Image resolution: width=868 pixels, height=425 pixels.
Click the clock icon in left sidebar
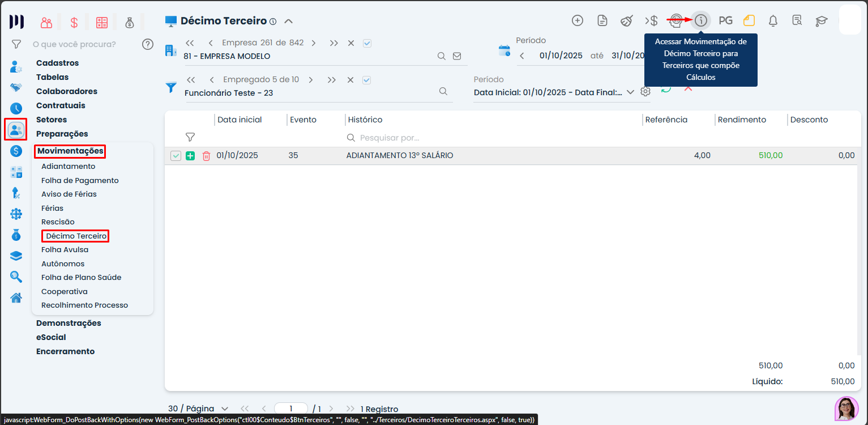[16, 108]
